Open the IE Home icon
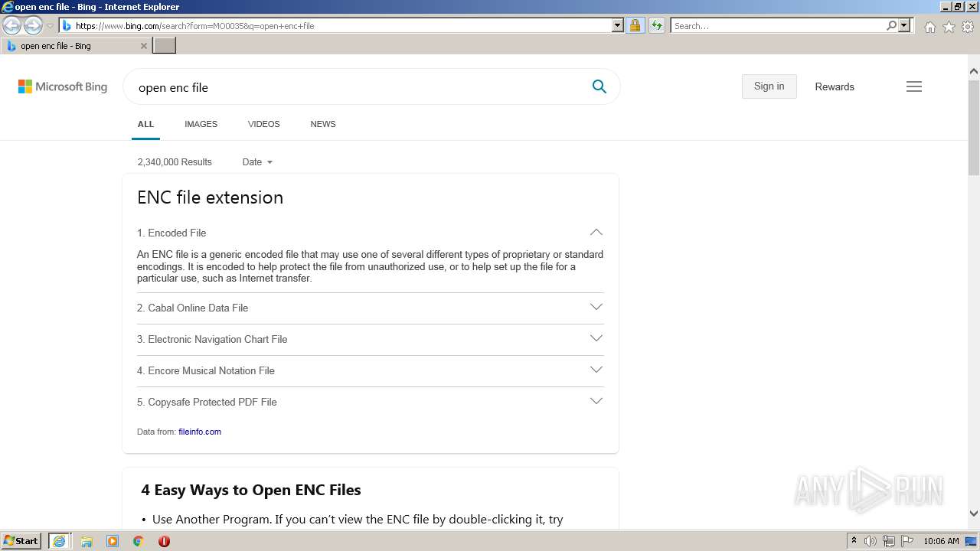This screenshot has width=980, height=551. pyautogui.click(x=929, y=27)
